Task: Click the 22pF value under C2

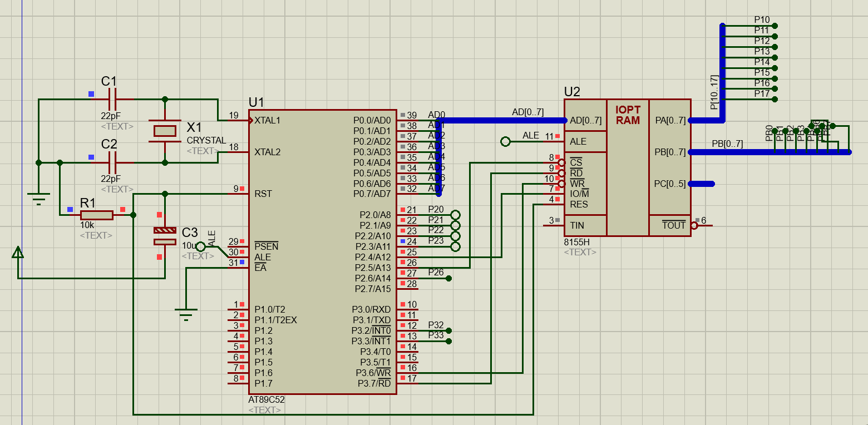Action: (x=111, y=179)
